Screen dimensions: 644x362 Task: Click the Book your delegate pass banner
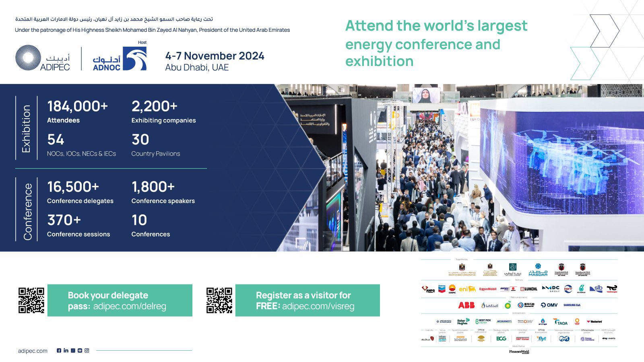(120, 300)
